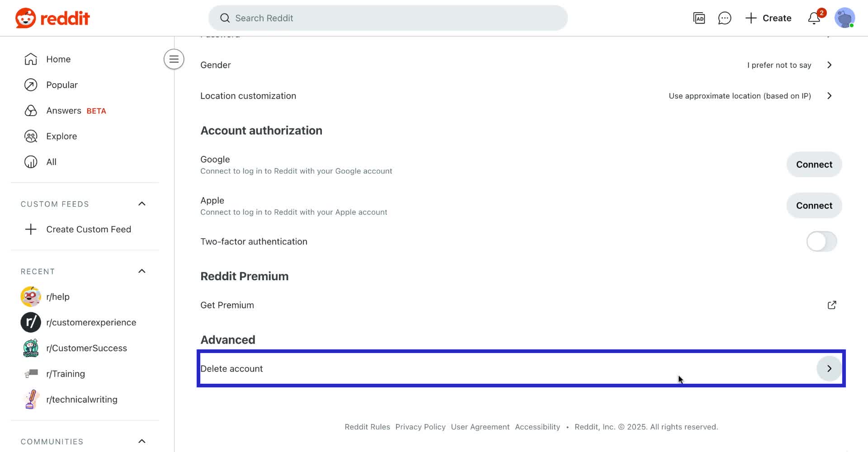The height and width of the screenshot is (452, 868).
Task: Open the Delete account option
Action: coord(829,368)
